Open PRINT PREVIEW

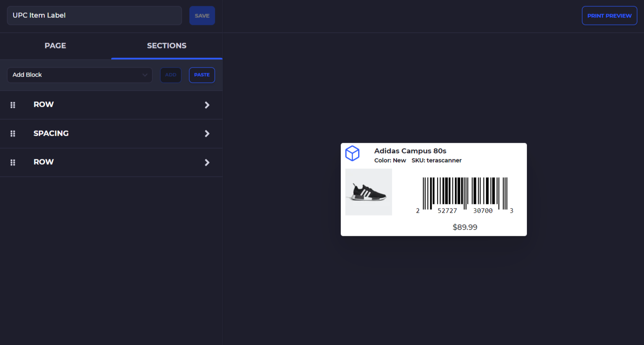[x=609, y=16]
